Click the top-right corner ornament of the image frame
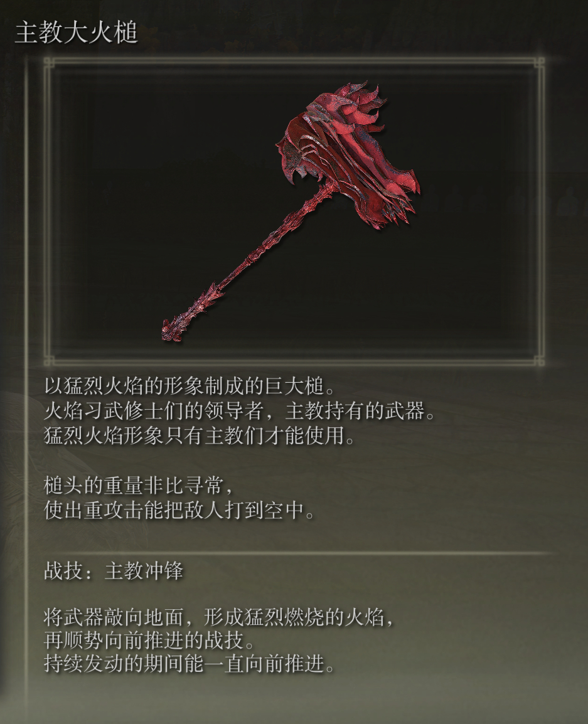The width and height of the screenshot is (588, 724). (539, 62)
